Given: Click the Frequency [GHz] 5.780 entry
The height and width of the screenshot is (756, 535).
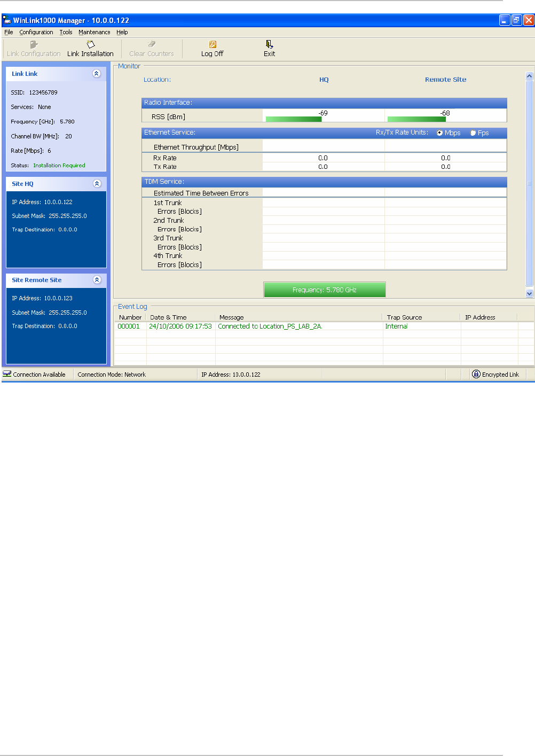Looking at the screenshot, I should tap(43, 122).
